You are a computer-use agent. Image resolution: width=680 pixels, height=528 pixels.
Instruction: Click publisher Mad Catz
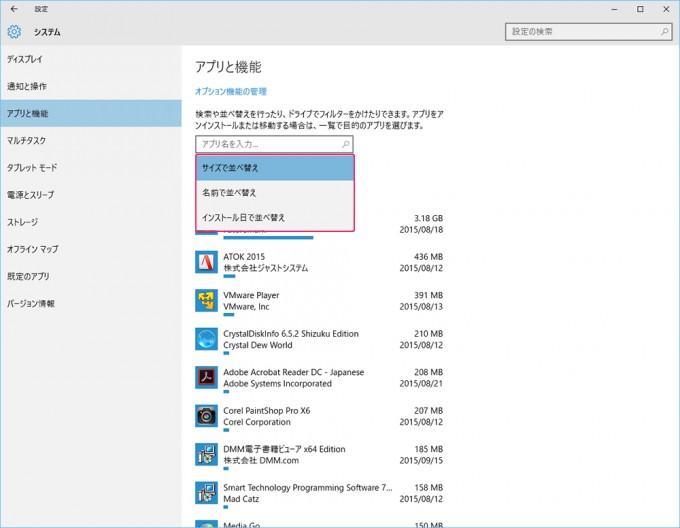pos(241,499)
